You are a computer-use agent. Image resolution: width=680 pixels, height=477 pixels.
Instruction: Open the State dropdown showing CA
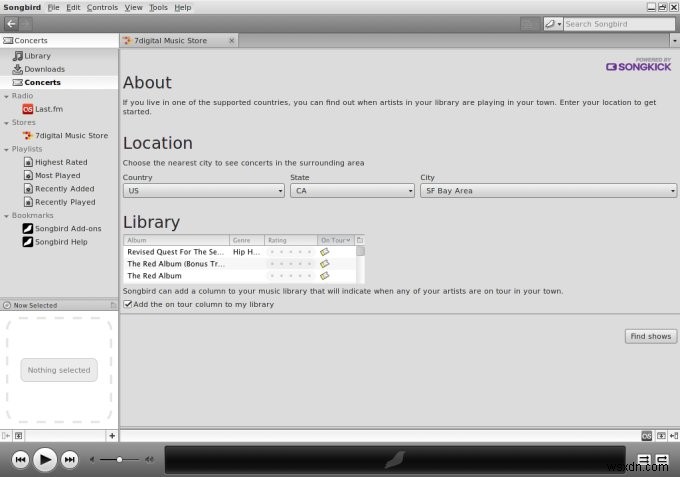tap(352, 191)
